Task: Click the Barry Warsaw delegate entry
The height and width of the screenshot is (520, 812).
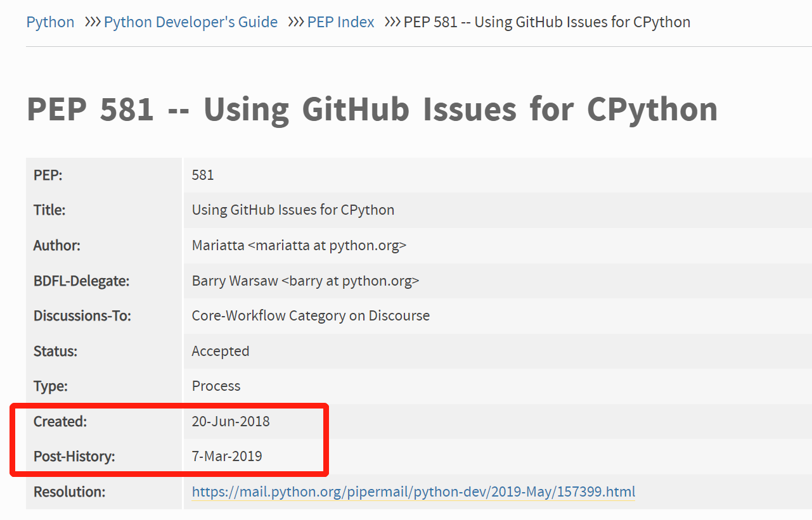Action: coord(305,281)
